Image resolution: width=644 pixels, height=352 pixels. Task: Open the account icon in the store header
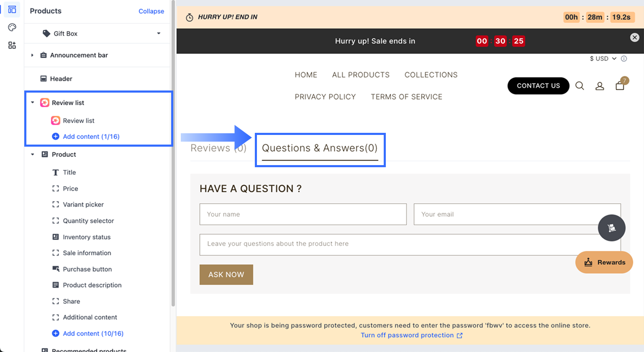(x=600, y=85)
